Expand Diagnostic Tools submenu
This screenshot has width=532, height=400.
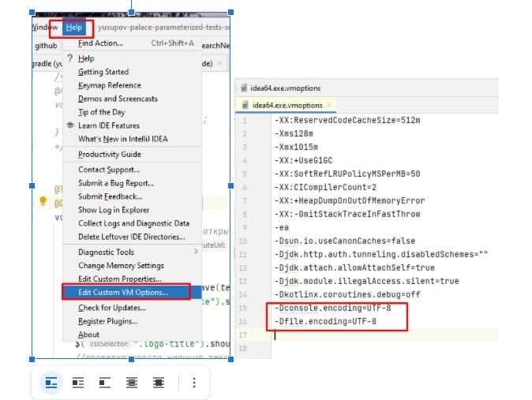coord(132,252)
